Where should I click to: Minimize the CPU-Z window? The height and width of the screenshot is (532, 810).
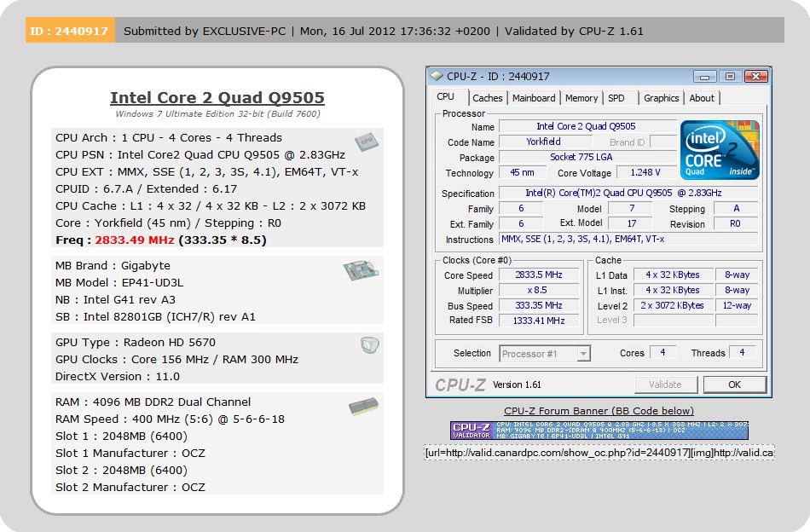click(704, 77)
